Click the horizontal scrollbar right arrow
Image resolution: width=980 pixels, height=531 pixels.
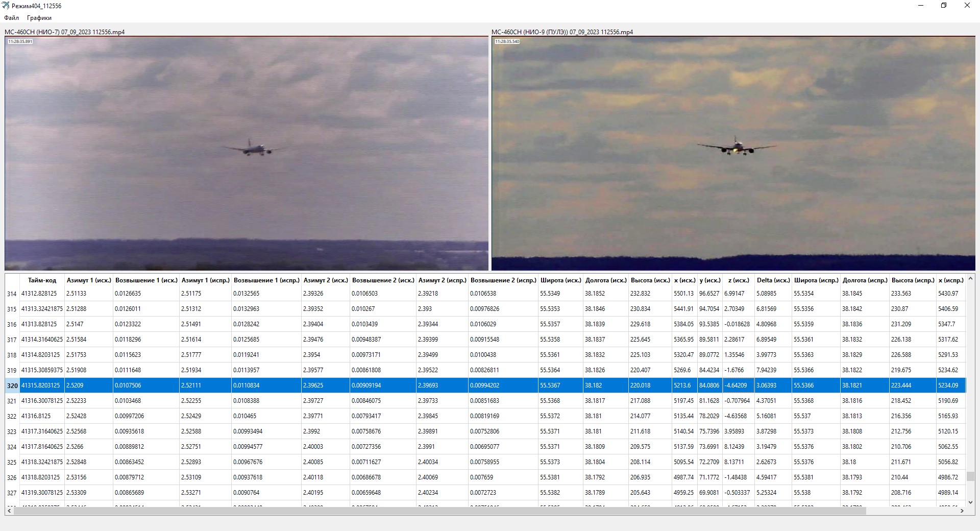962,511
